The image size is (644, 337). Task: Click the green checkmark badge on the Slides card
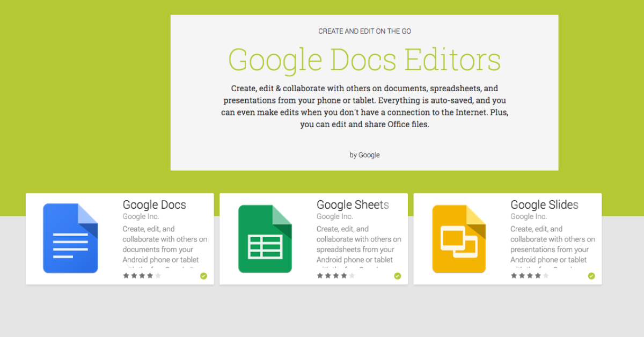591,275
